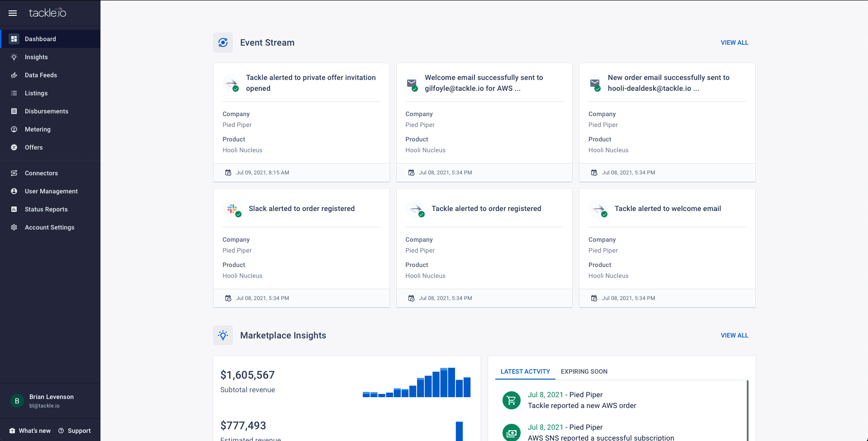The image size is (868, 441).
Task: Open VIEW ALL for Marketplace Insights
Action: tap(734, 335)
